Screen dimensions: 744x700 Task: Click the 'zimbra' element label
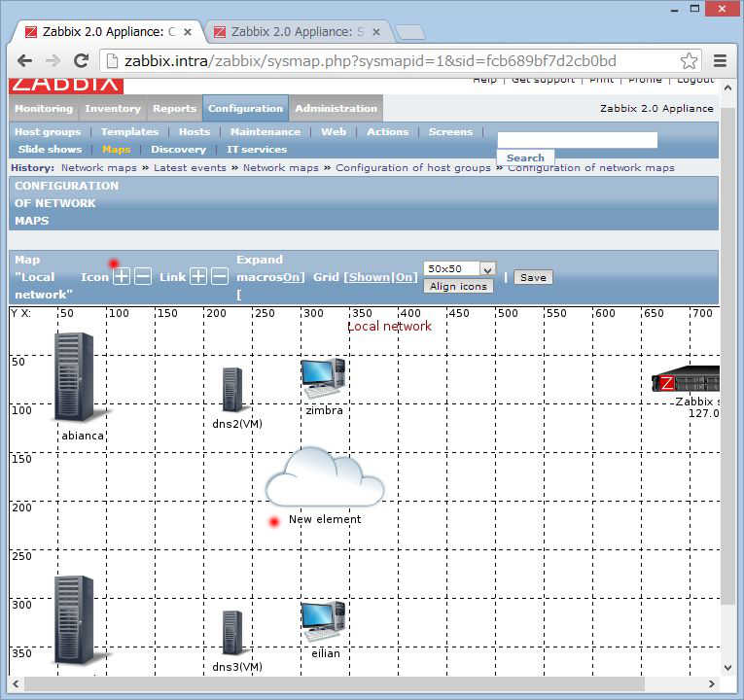[324, 410]
